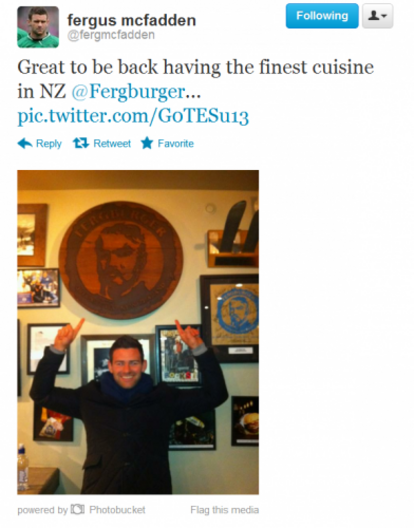Open the attached tweet photo
This screenshot has width=414, height=528.
coord(138,332)
